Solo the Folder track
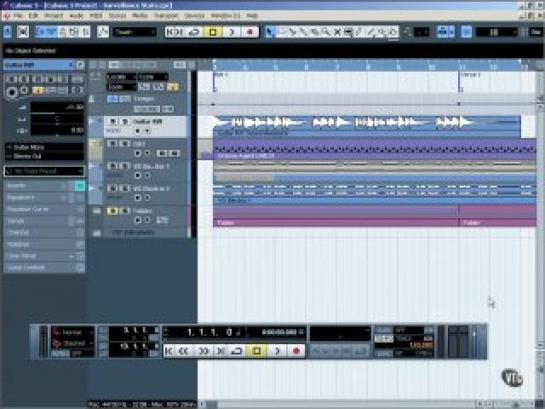545x409 pixels. [x=125, y=211]
